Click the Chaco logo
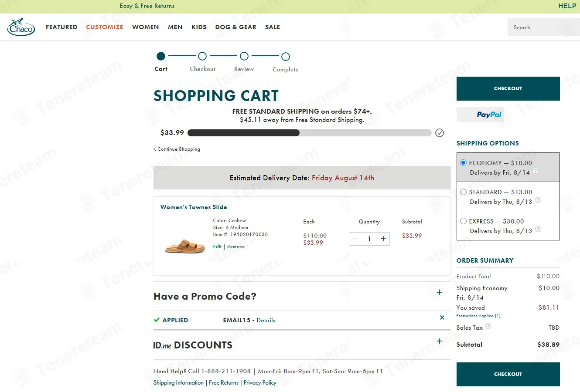 click(21, 27)
